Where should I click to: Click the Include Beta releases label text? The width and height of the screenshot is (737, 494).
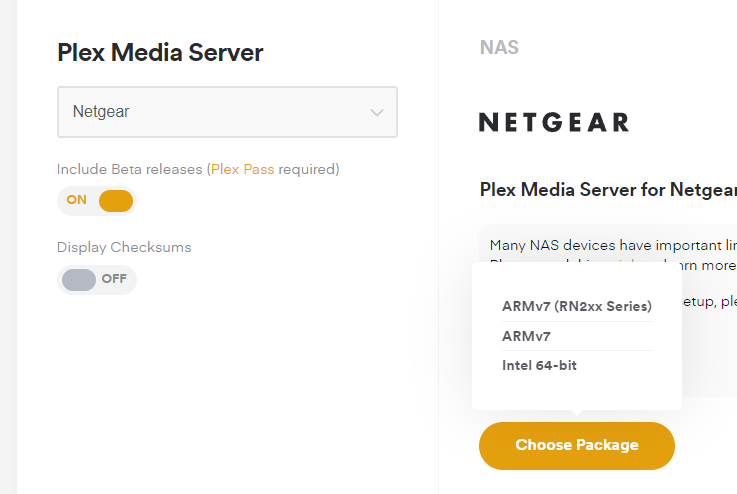pyautogui.click(x=130, y=169)
